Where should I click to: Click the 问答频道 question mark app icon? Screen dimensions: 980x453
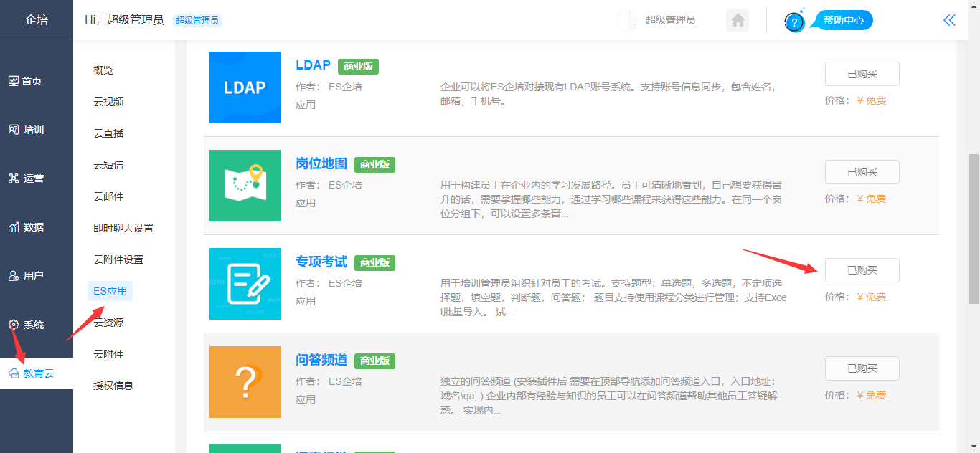point(245,382)
